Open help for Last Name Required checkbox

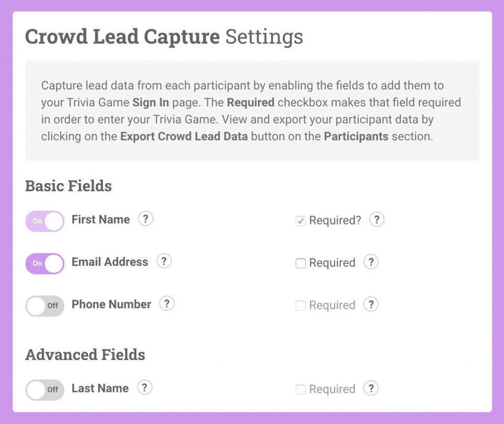pos(371,388)
